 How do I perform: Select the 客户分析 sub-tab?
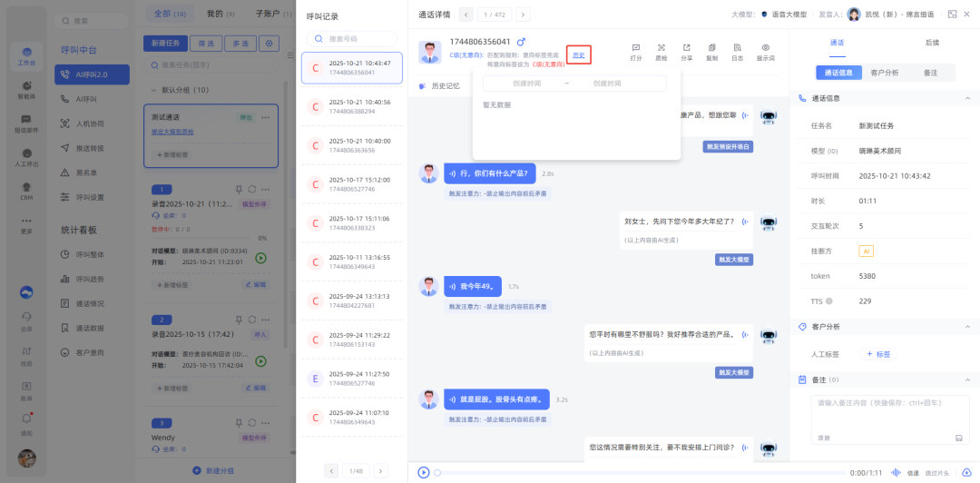[884, 73]
